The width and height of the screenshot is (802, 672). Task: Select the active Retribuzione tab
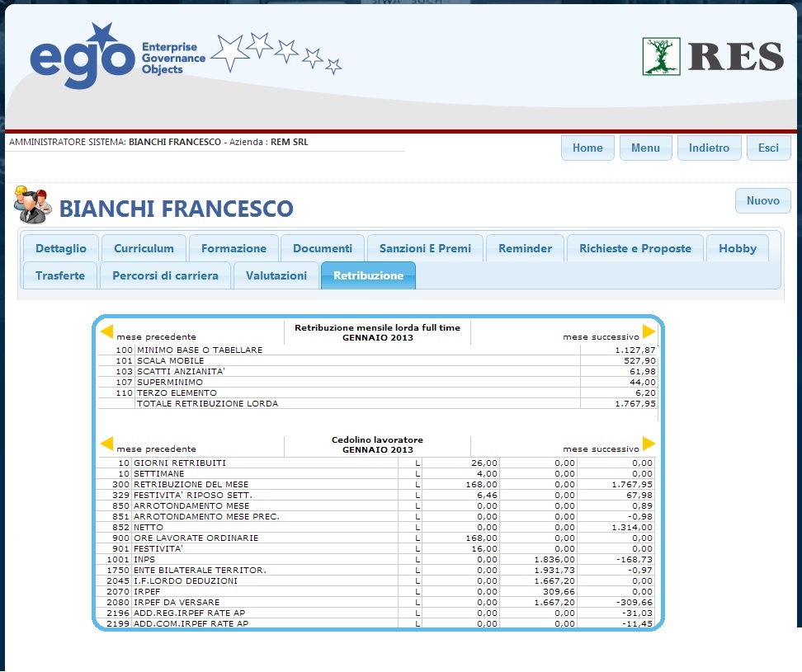(x=368, y=275)
